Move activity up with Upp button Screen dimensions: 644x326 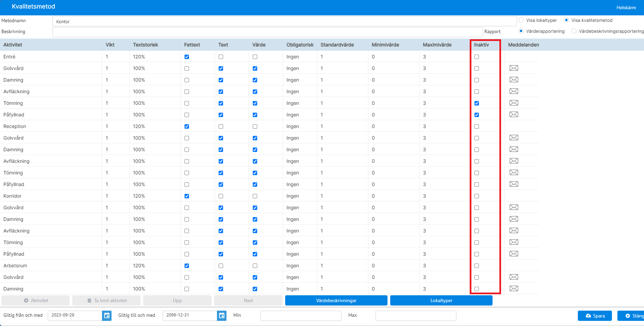(x=177, y=300)
